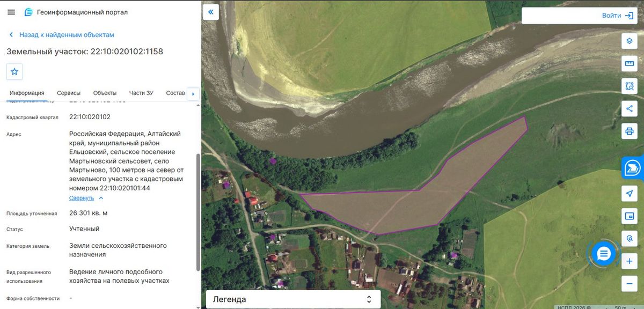Show more tabs with right arrow
The image size is (644, 309).
(193, 94)
